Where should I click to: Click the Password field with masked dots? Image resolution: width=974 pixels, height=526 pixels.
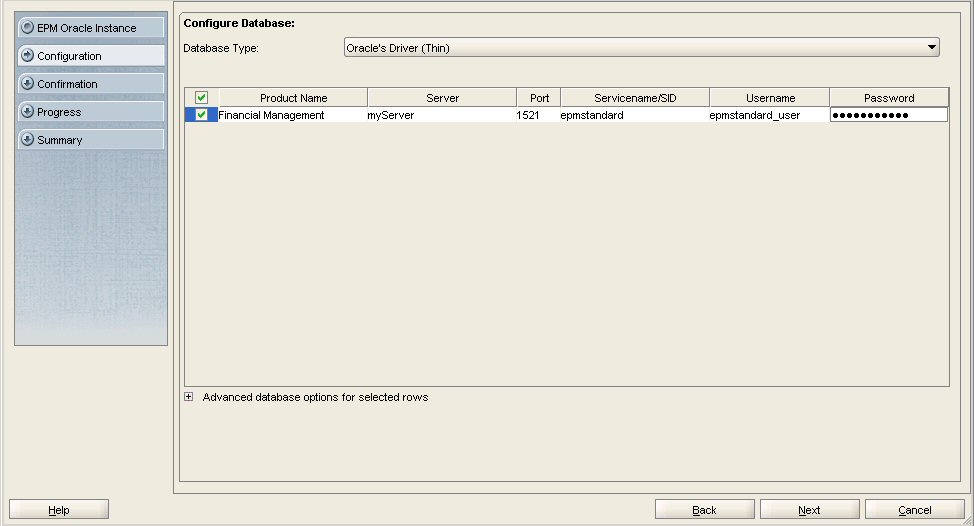click(889, 115)
